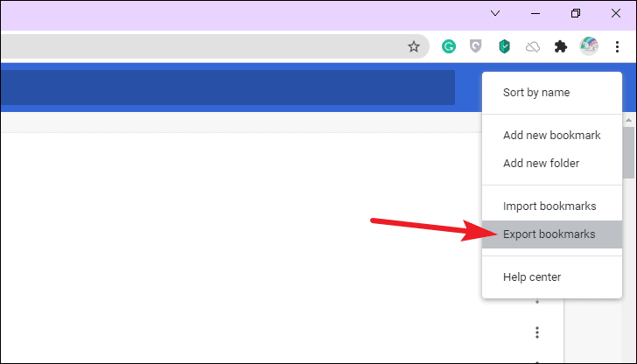Click the scrollbar up arrow

point(629,120)
